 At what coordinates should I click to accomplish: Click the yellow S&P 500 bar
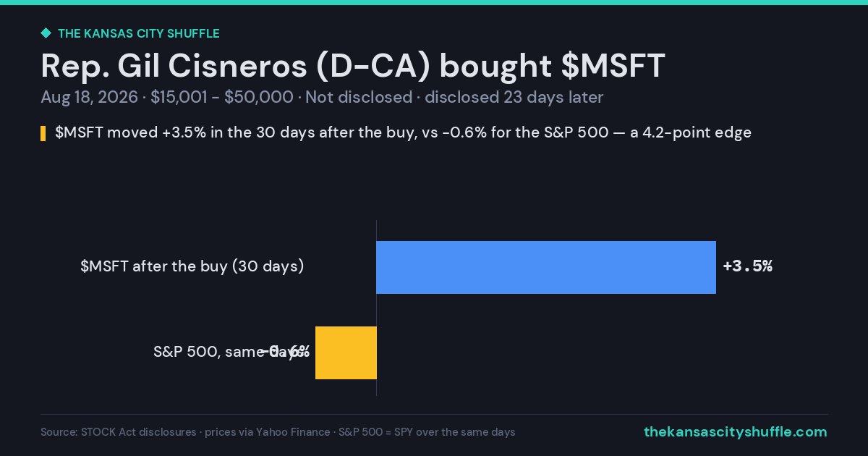[346, 352]
